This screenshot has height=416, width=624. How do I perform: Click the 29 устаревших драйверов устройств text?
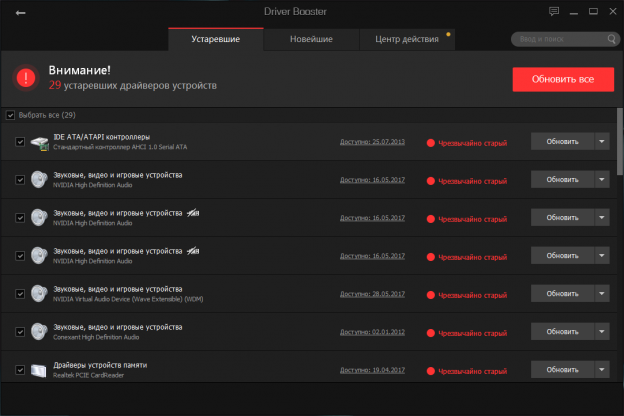(x=133, y=85)
